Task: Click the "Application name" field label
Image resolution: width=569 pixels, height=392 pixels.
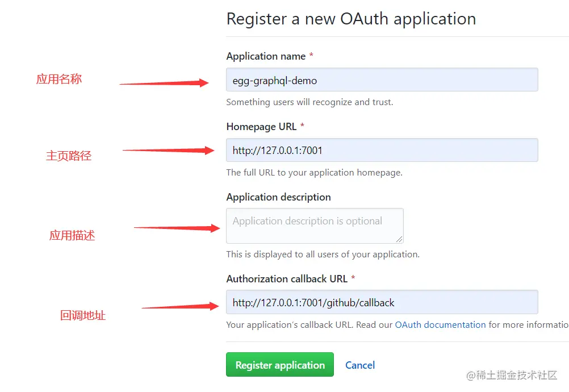Action: click(x=266, y=56)
